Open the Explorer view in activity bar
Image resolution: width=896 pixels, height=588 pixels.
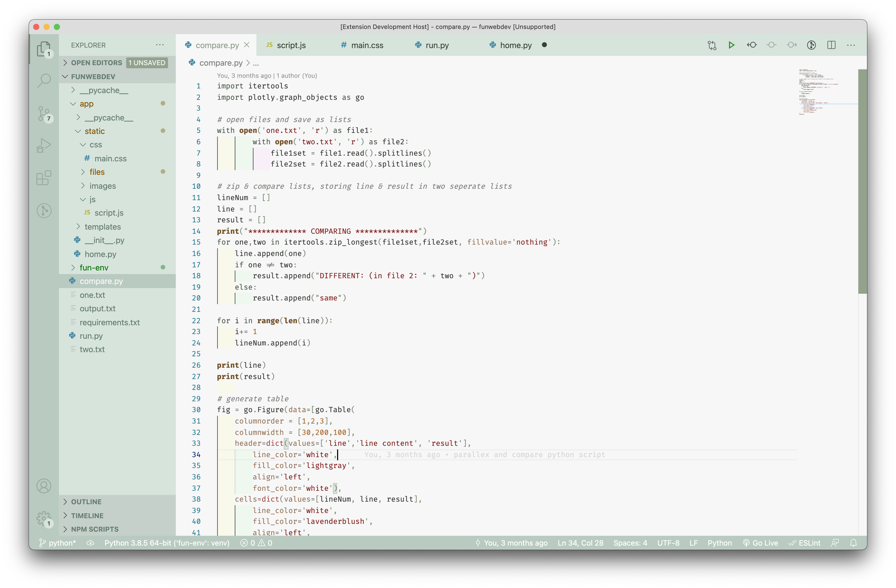44,49
